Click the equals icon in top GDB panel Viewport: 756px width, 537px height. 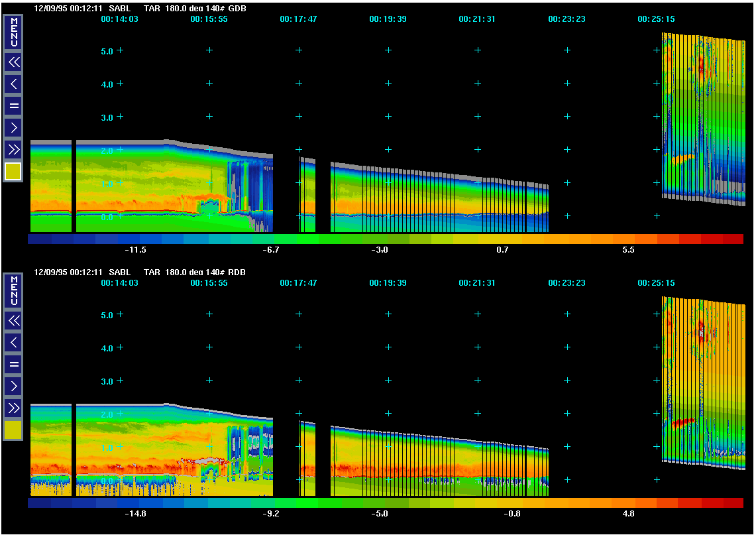13,105
